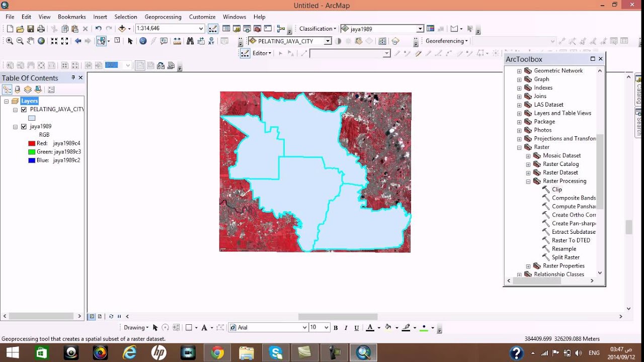Viewport: 644px width, 362px height.
Task: Save the map with floppy disk icon
Action: [x=31, y=29]
